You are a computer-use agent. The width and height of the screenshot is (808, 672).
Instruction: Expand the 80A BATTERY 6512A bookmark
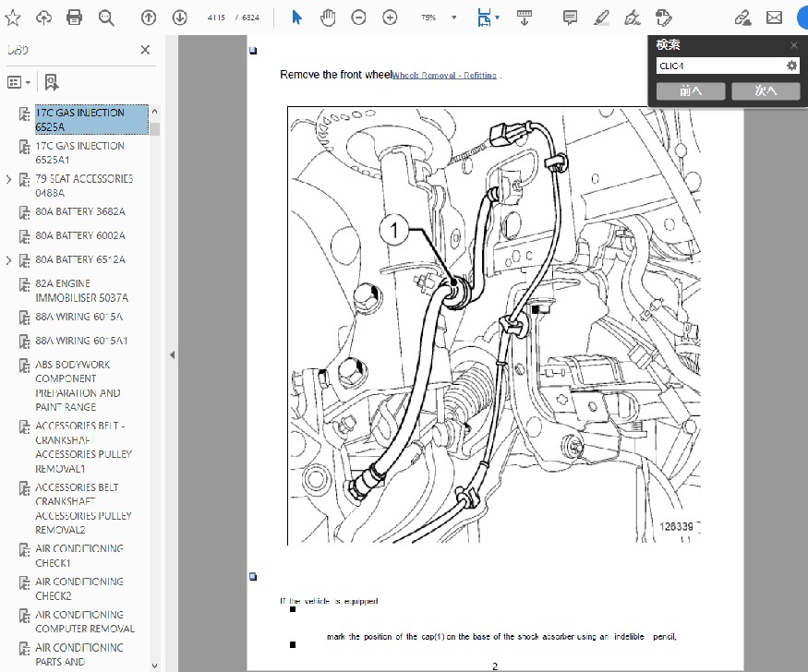[x=8, y=260]
